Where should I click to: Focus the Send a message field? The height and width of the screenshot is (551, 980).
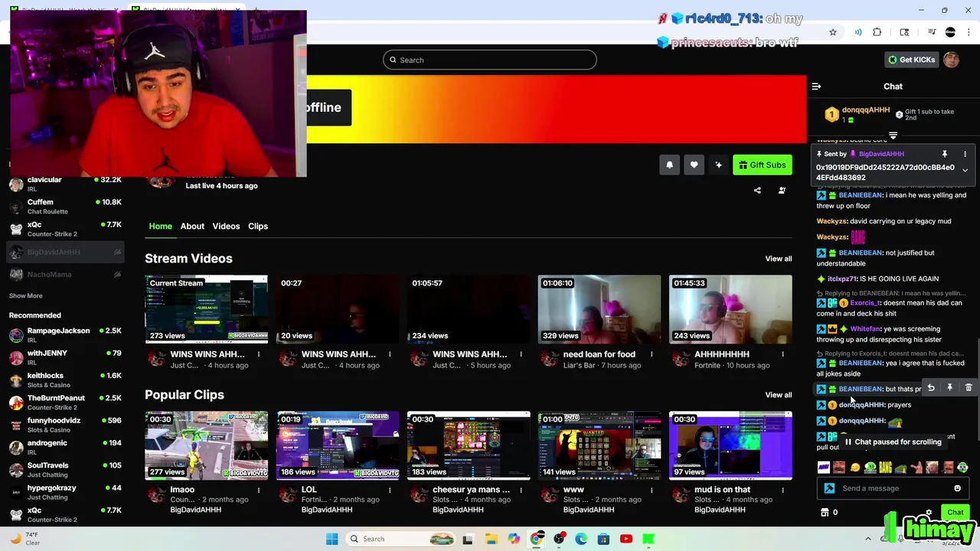tap(893, 488)
